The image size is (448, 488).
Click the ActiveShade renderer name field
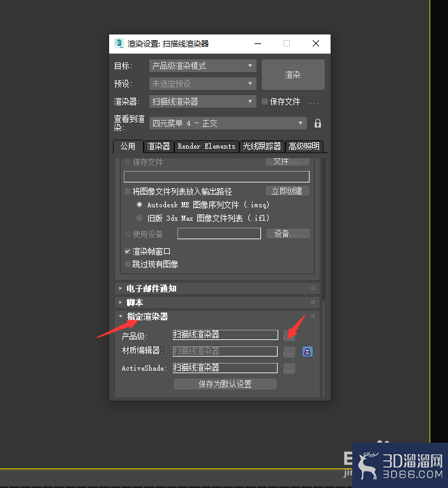point(225,368)
